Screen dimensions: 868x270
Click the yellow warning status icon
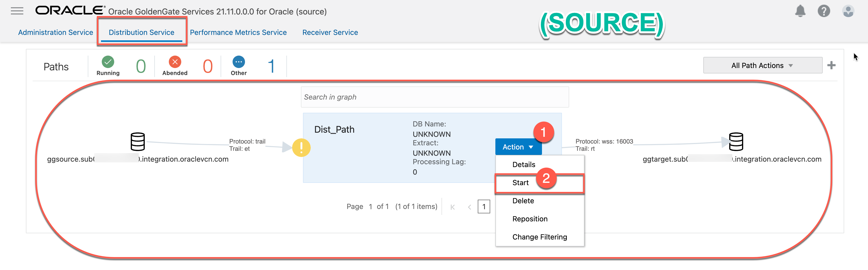pyautogui.click(x=301, y=148)
